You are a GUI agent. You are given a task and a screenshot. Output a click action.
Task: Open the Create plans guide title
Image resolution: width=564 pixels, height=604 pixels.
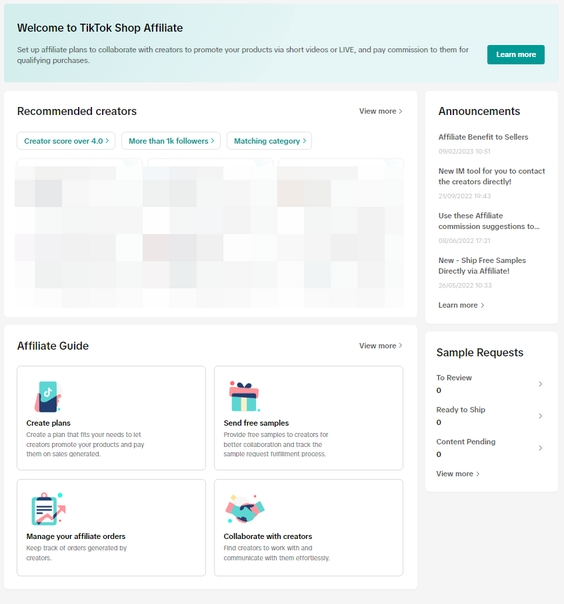(x=48, y=423)
